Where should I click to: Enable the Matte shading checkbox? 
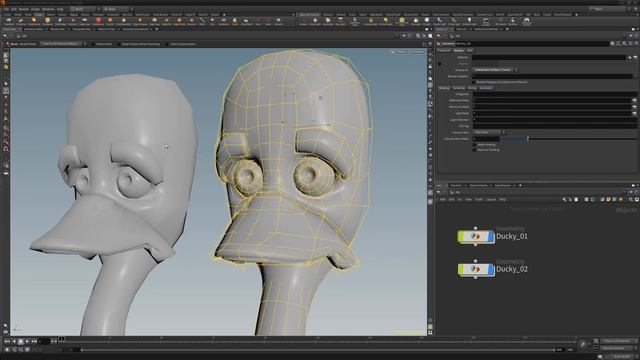coord(474,144)
